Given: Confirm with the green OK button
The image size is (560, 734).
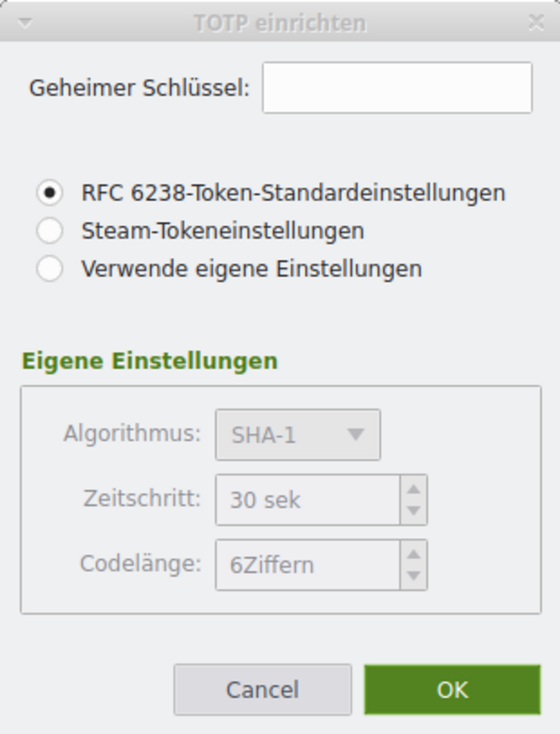Looking at the screenshot, I should click(x=452, y=690).
